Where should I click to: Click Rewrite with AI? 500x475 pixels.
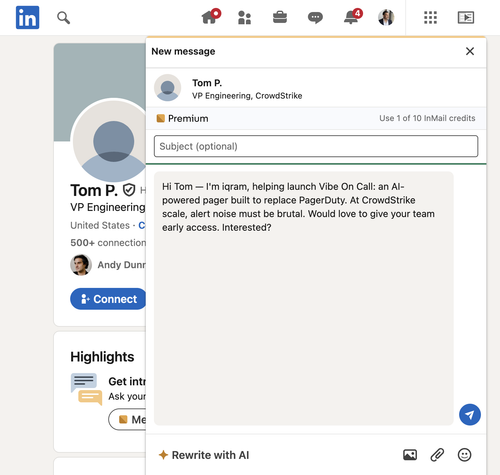pyautogui.click(x=204, y=455)
